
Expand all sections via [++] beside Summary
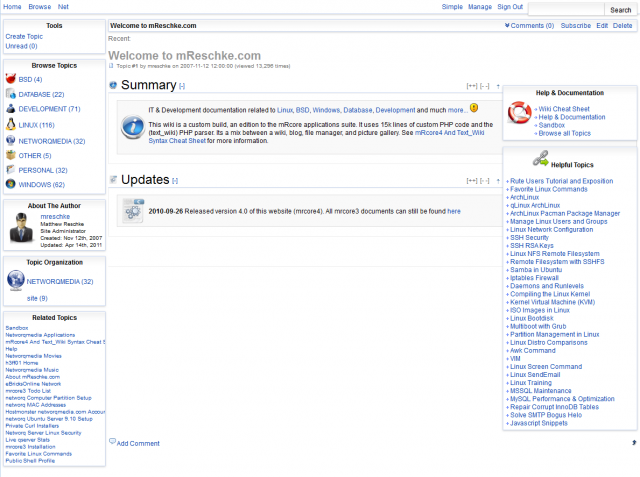(x=472, y=86)
